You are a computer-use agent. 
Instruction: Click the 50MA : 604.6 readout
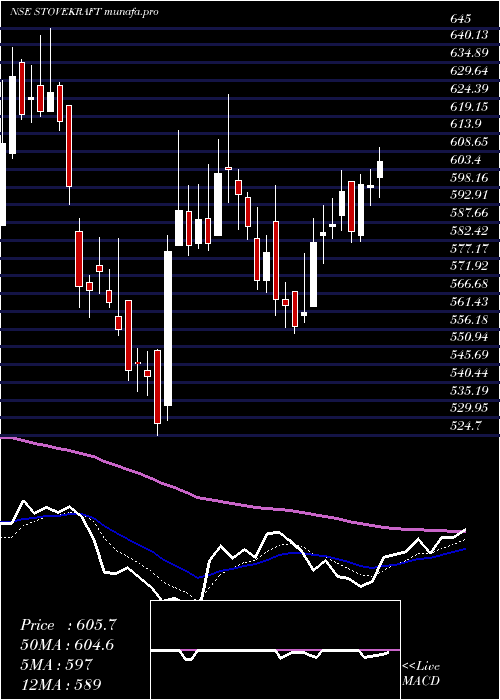pyautogui.click(x=67, y=644)
